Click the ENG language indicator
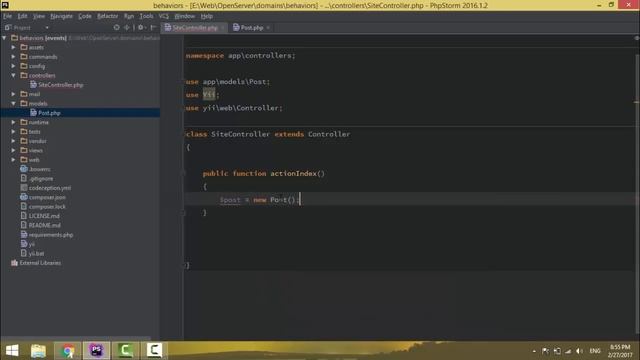Screen dimensions: 640x360 pos(595,351)
